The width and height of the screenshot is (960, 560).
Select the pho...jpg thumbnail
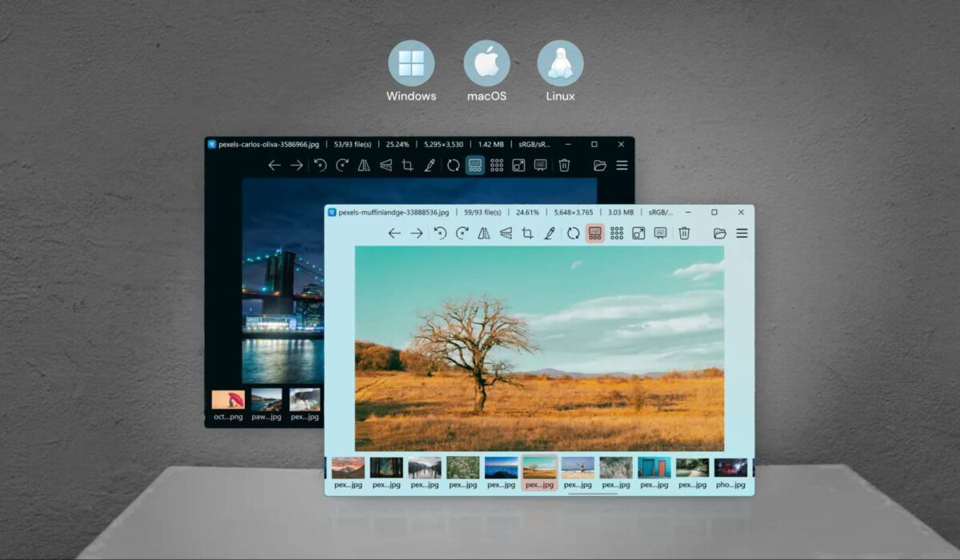pos(730,473)
